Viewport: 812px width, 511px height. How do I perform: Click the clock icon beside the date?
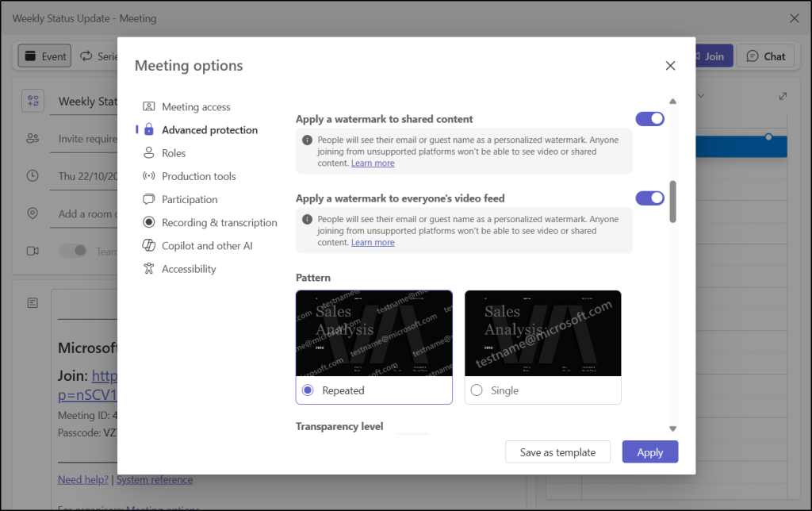(33, 175)
